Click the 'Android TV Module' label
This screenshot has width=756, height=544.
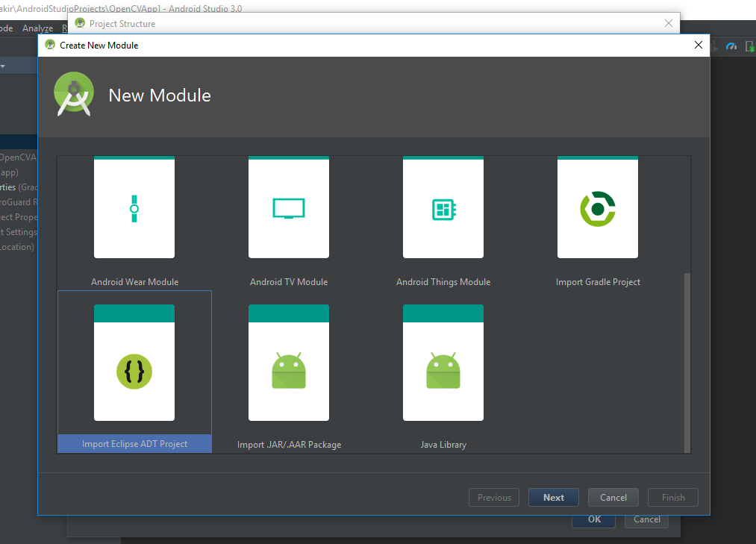pyautogui.click(x=289, y=282)
